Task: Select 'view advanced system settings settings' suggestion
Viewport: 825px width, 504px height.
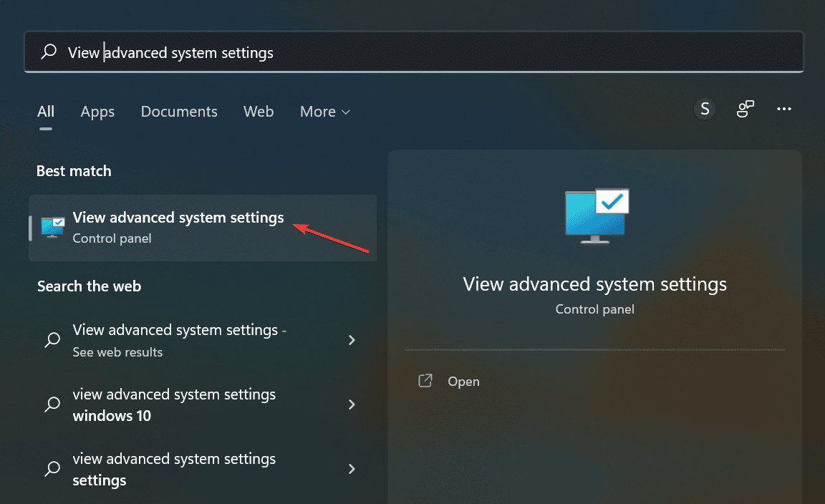Action: click(x=203, y=469)
